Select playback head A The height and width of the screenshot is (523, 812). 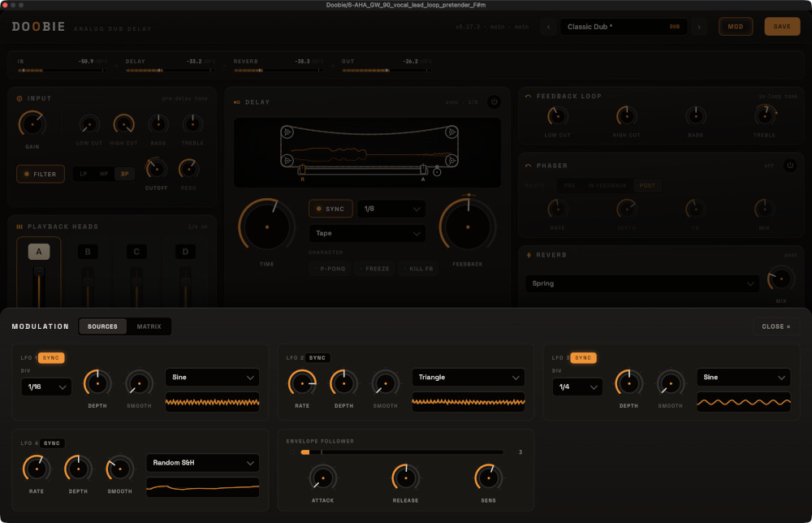click(39, 252)
